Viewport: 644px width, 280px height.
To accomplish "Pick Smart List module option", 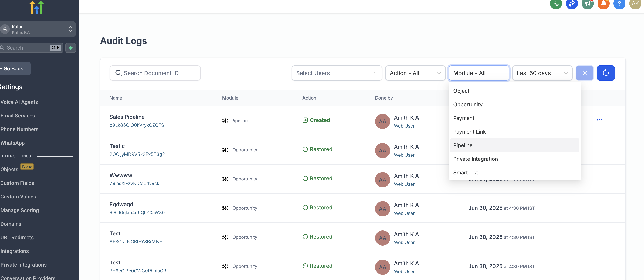I will click(x=465, y=173).
